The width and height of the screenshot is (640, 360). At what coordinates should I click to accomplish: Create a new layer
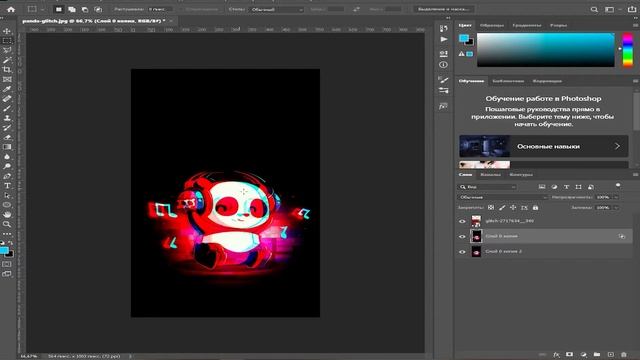tap(611, 355)
